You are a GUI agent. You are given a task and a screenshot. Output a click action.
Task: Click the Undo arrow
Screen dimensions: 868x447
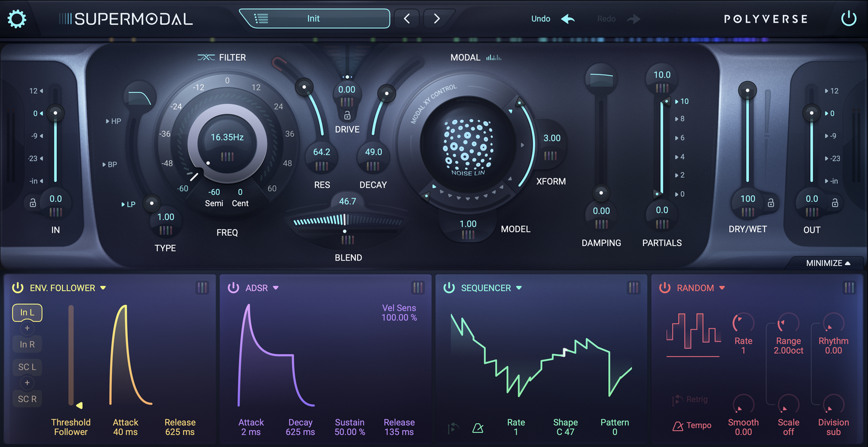coord(568,19)
